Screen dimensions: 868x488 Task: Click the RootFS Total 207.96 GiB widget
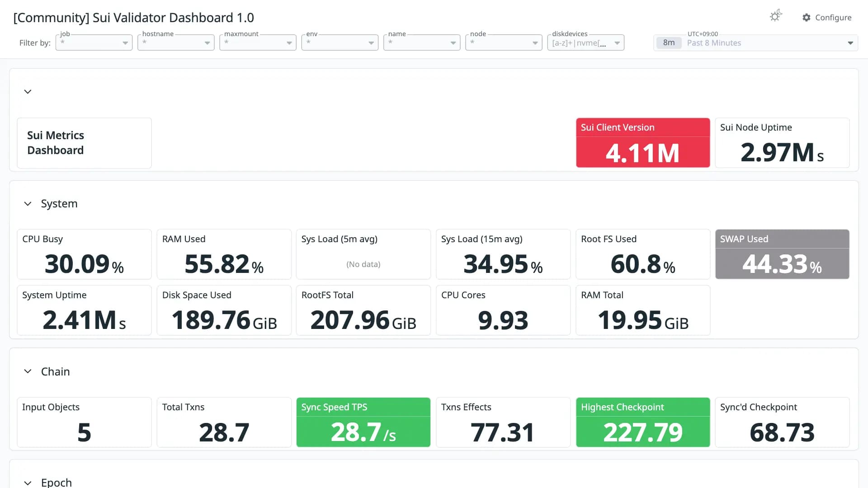pyautogui.click(x=363, y=310)
